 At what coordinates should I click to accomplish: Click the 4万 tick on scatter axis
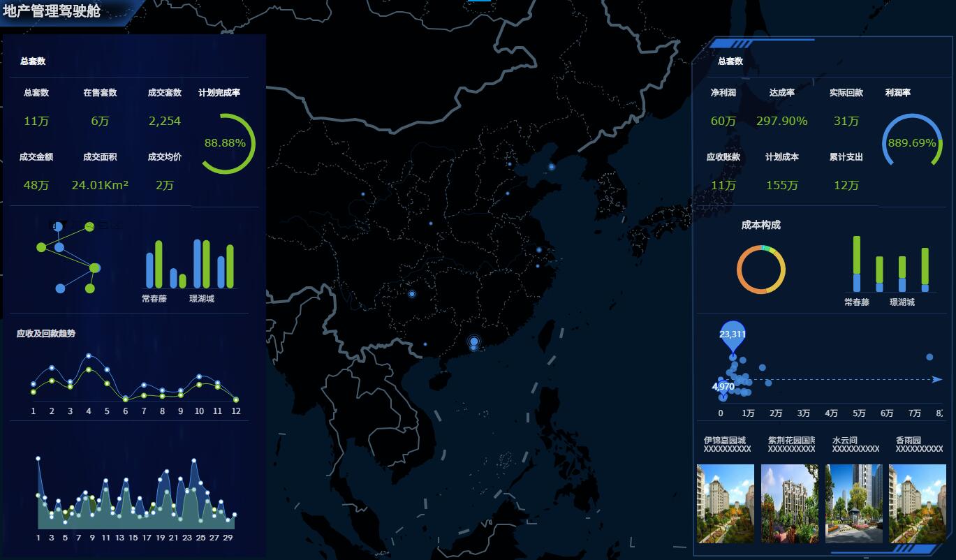(831, 413)
